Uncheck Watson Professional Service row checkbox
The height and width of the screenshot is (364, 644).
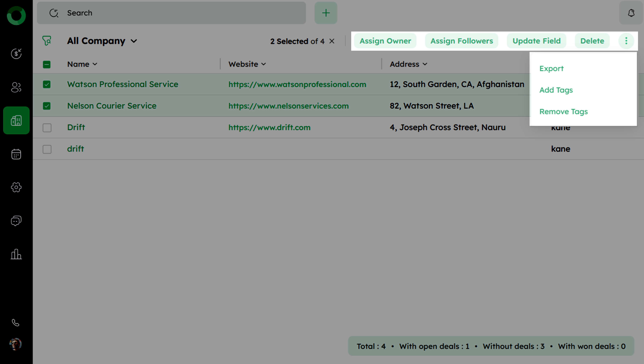click(47, 84)
